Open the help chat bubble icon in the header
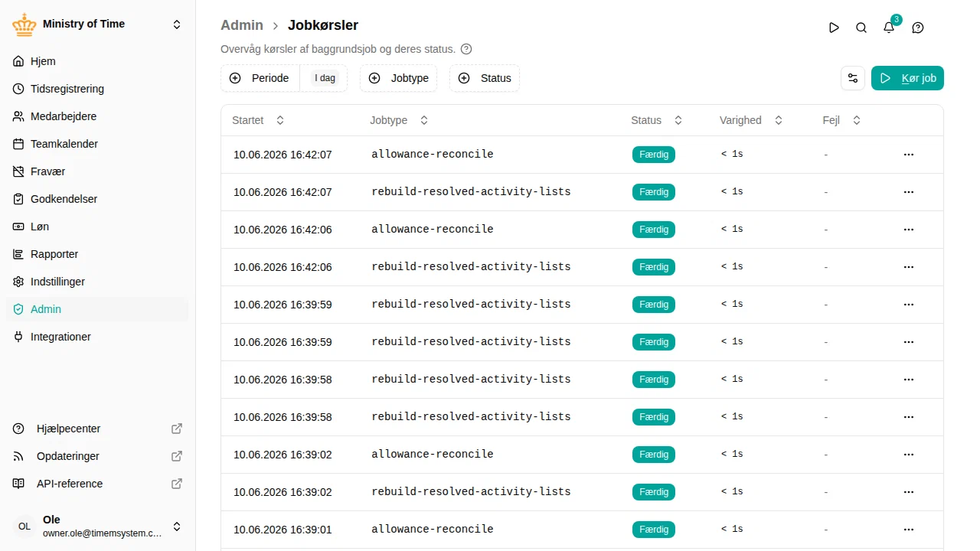Screen dimensions: 980x551 918,28
